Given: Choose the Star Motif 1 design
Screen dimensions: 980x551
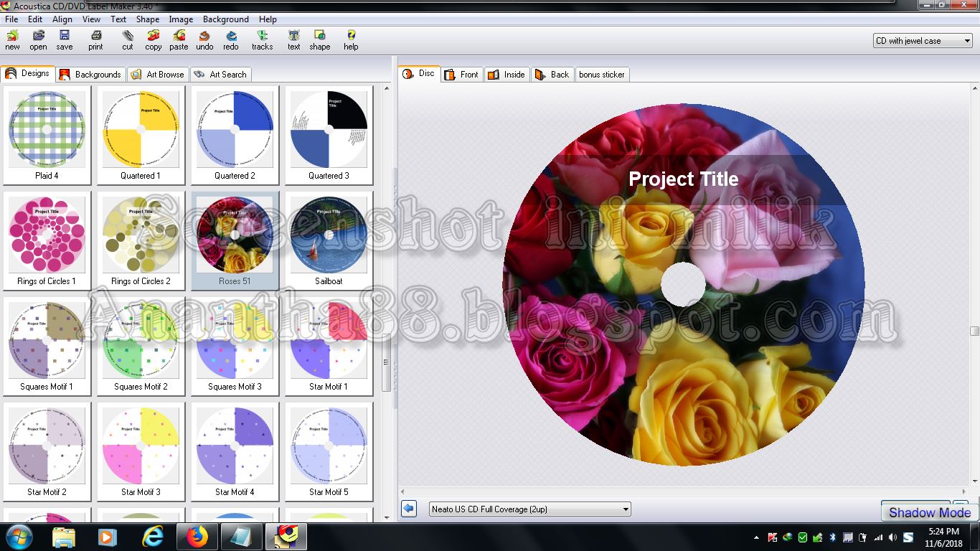Looking at the screenshot, I should pyautogui.click(x=329, y=346).
